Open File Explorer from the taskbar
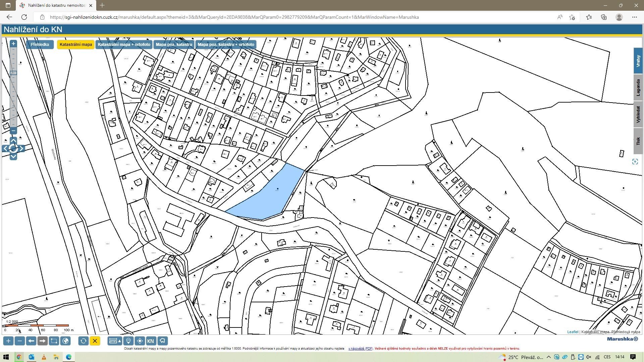This screenshot has width=644, height=362. (x=56, y=357)
